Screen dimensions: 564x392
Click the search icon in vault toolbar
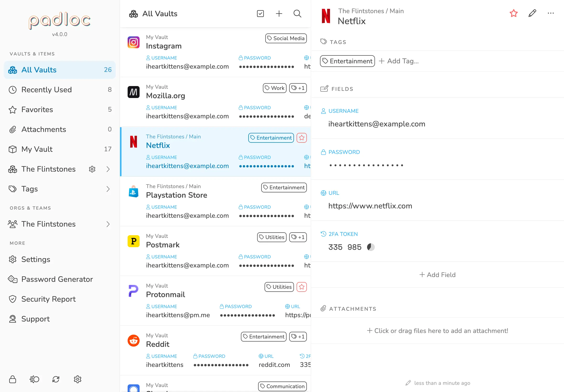[298, 13]
